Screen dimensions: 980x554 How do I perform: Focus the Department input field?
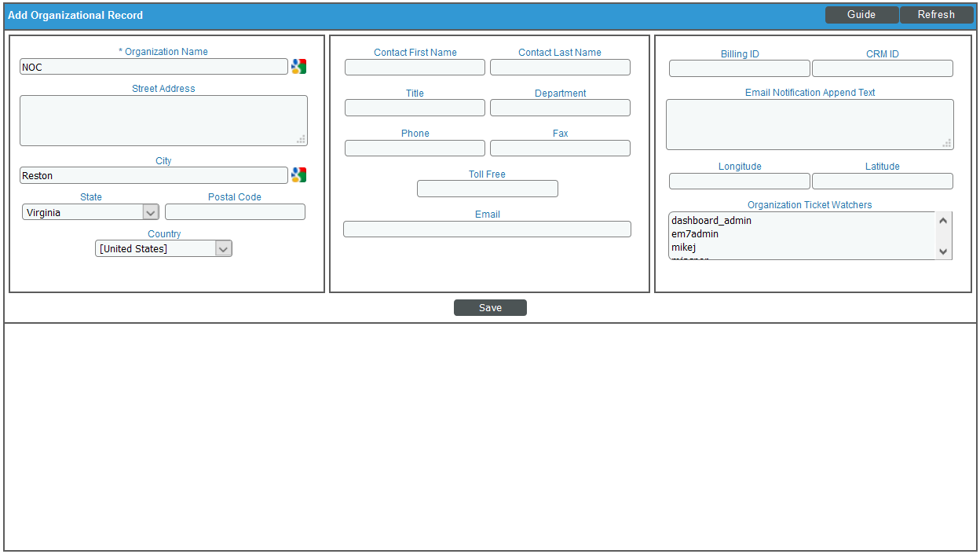tap(560, 108)
